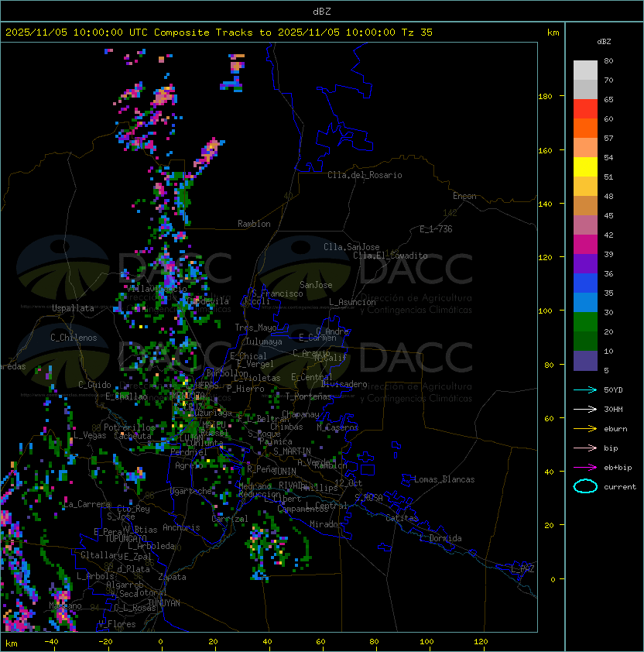Click the 'Divisadero' map label

point(344,384)
